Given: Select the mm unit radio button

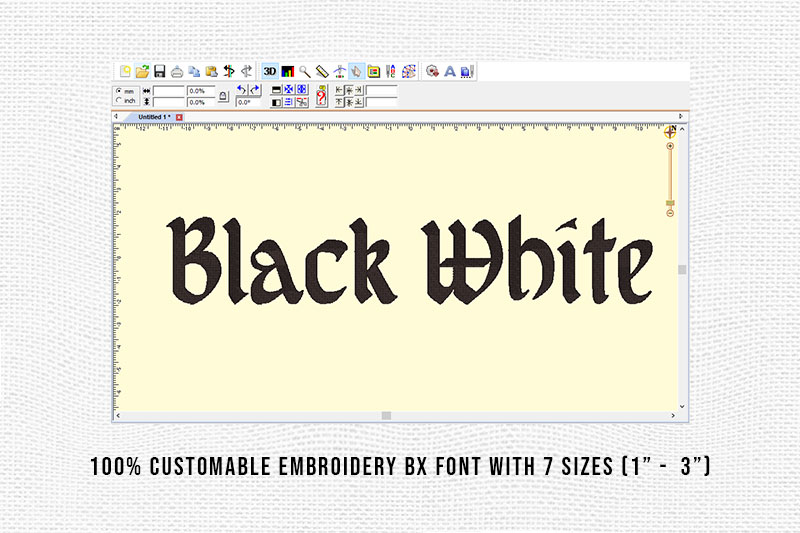Looking at the screenshot, I should coord(119,91).
